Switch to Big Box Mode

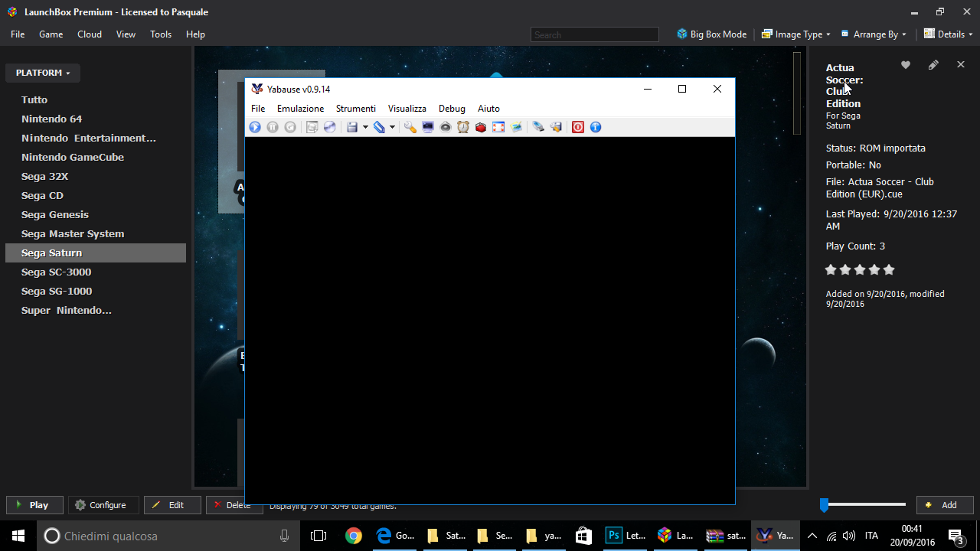click(x=712, y=34)
